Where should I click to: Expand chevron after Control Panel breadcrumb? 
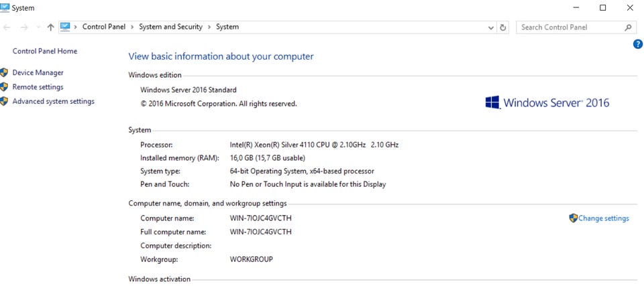(132, 27)
